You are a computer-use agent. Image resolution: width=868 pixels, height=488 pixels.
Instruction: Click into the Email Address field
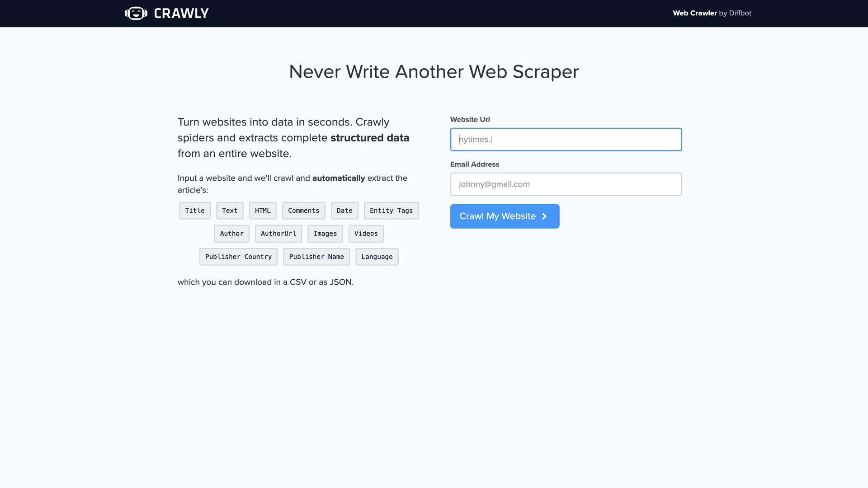(x=566, y=184)
